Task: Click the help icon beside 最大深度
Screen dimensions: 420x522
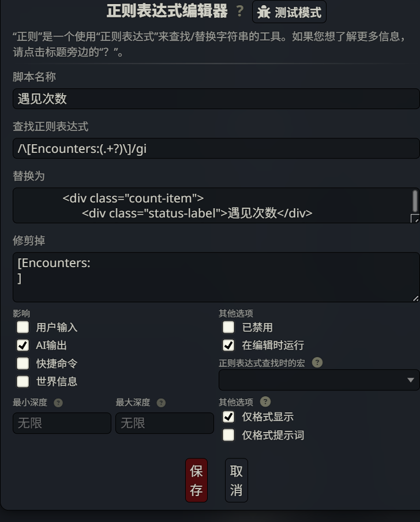Action: pyautogui.click(x=161, y=403)
